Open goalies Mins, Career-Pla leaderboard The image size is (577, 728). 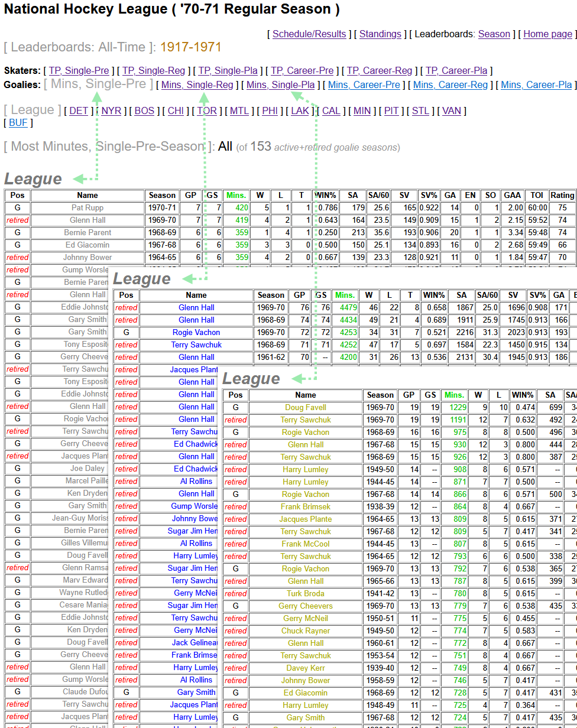click(x=536, y=85)
